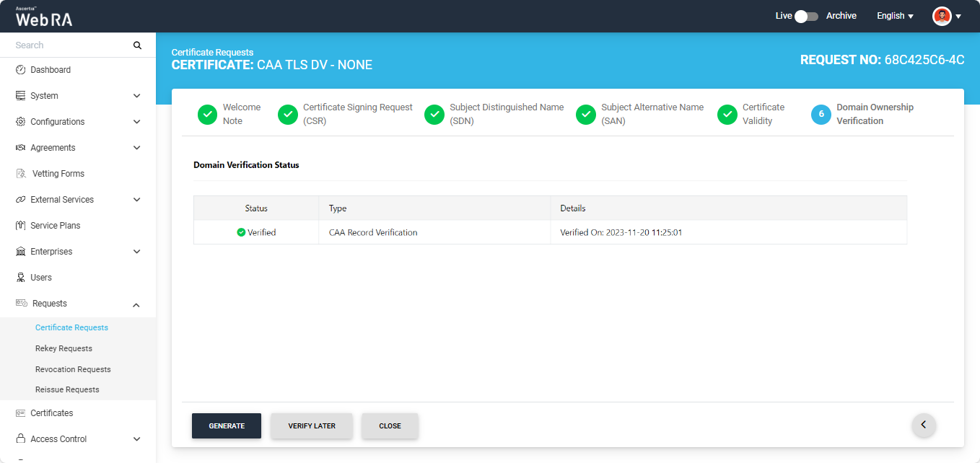The width and height of the screenshot is (980, 463).
Task: Click the Generate button
Action: (227, 425)
